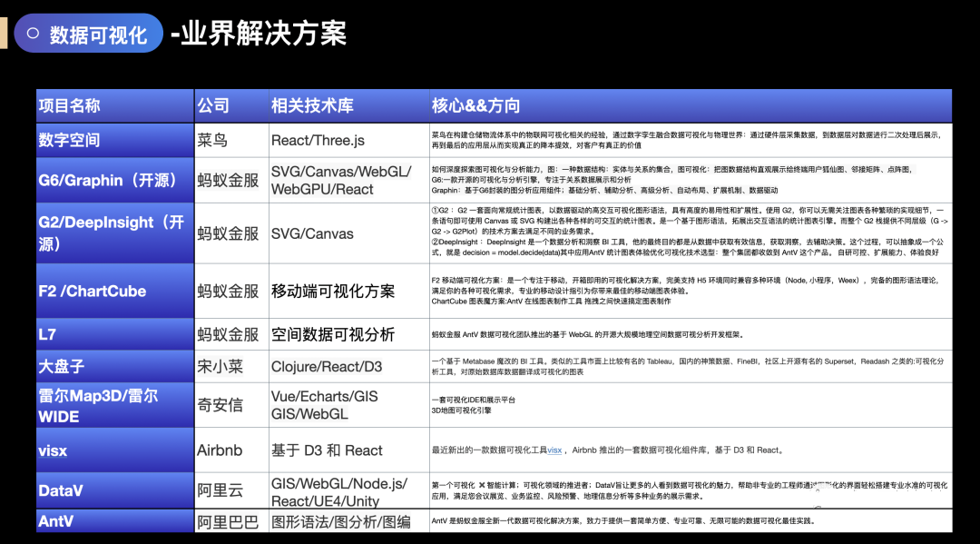Click the 数字空间 project cell

[115, 140]
